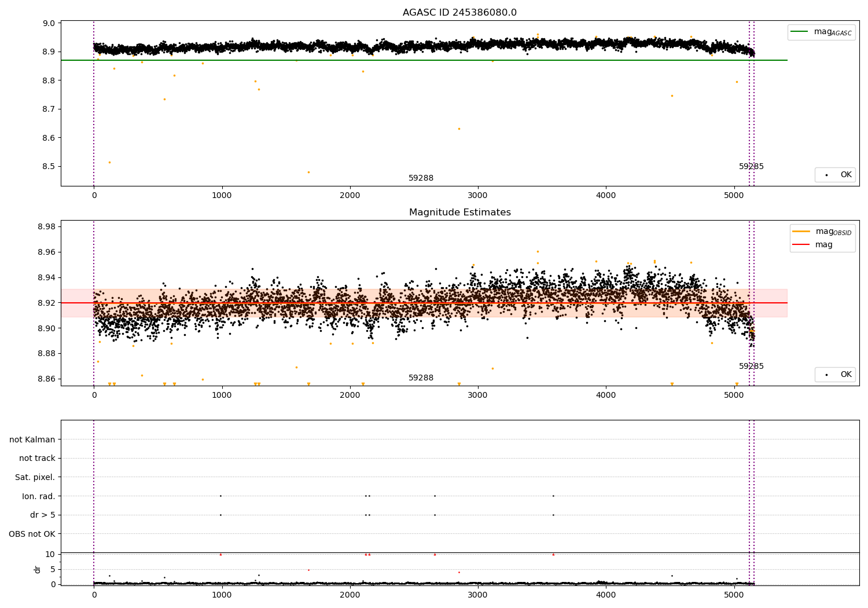Select the 'dr > 5' row label

pos(43,515)
